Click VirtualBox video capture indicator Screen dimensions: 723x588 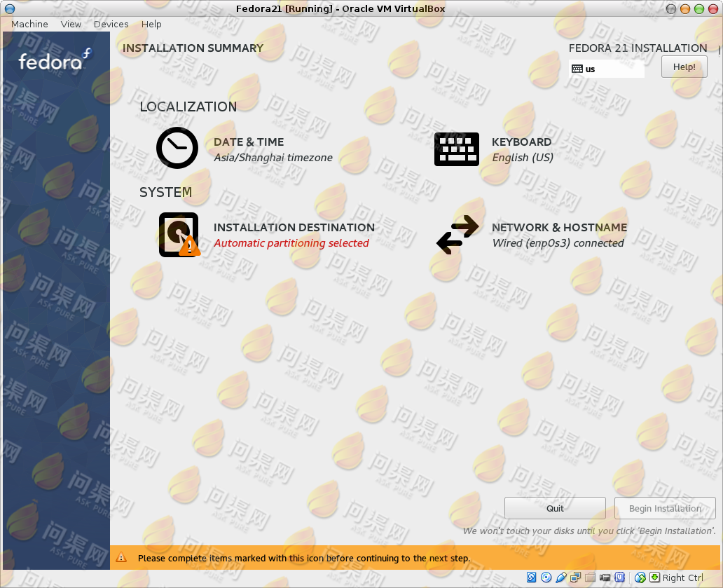click(605, 577)
